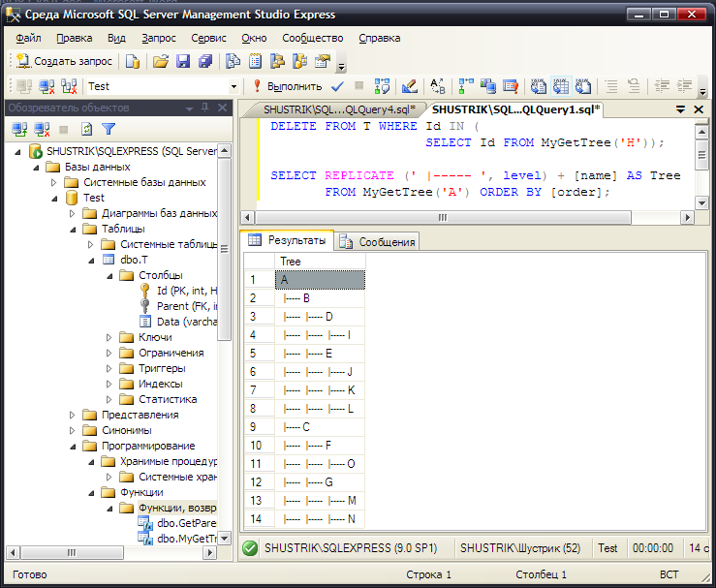This screenshot has height=588, width=716.
Task: Switch to the SQLQuery4.sql tab
Action: click(x=339, y=109)
